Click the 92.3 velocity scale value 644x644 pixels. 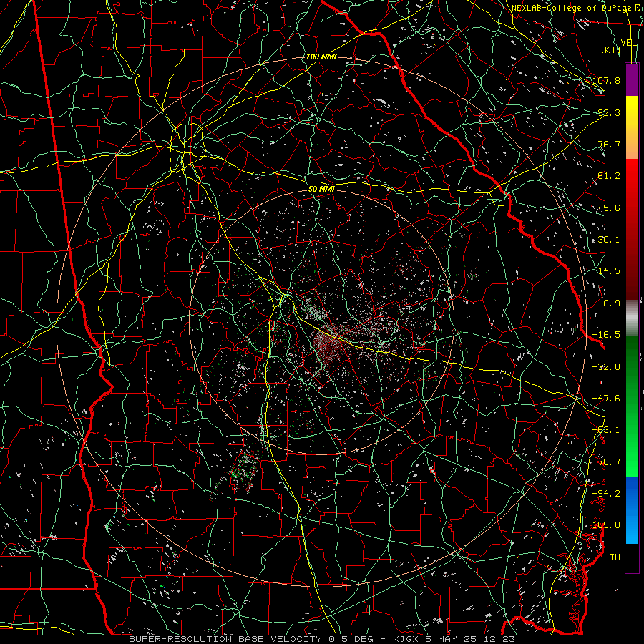(609, 112)
